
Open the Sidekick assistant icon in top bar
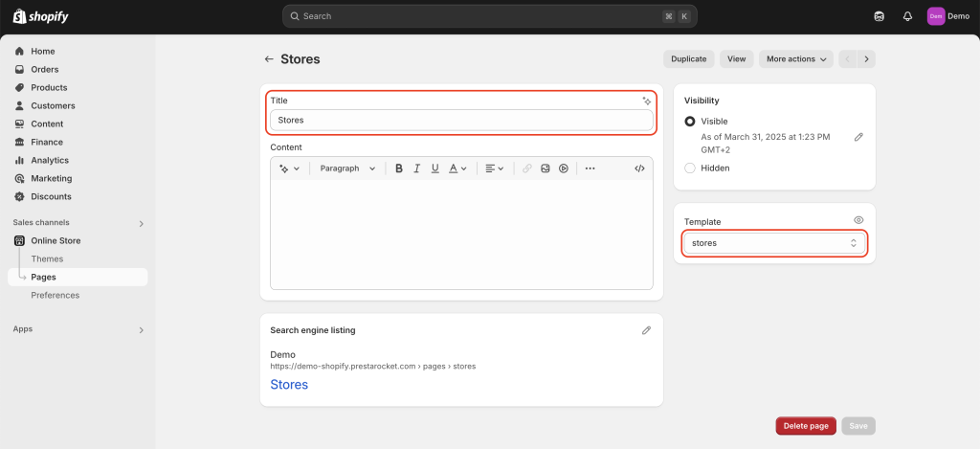click(879, 16)
